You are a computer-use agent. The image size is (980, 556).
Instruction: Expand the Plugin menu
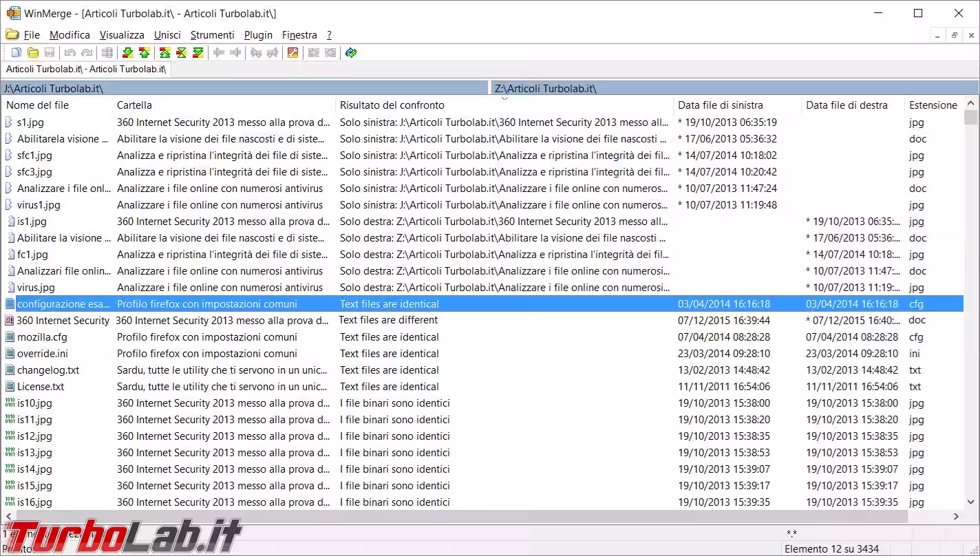tap(258, 35)
